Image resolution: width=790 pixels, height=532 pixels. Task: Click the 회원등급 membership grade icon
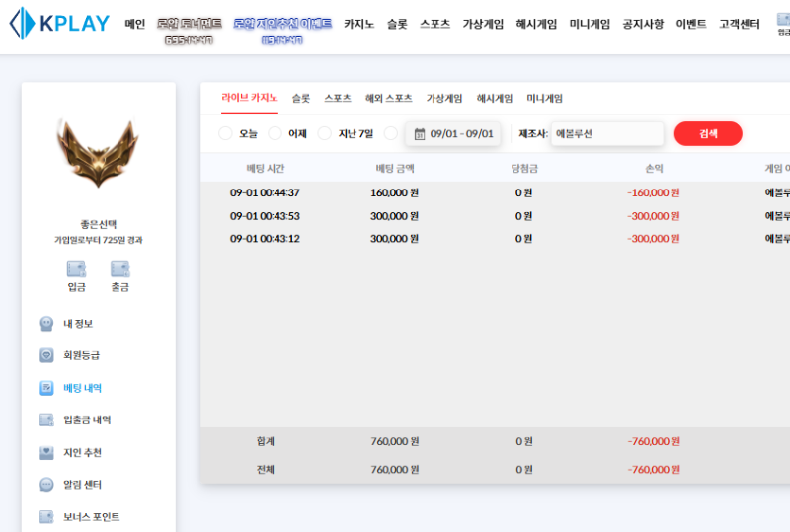point(46,355)
